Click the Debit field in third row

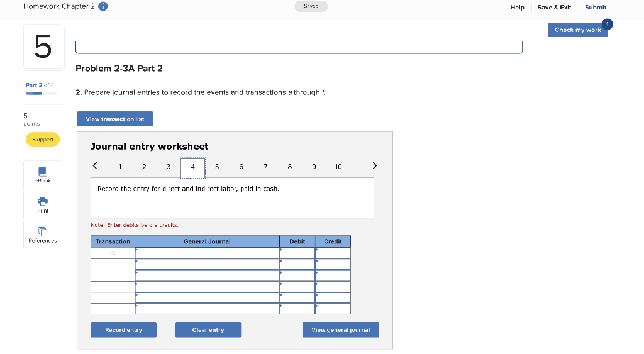point(297,275)
